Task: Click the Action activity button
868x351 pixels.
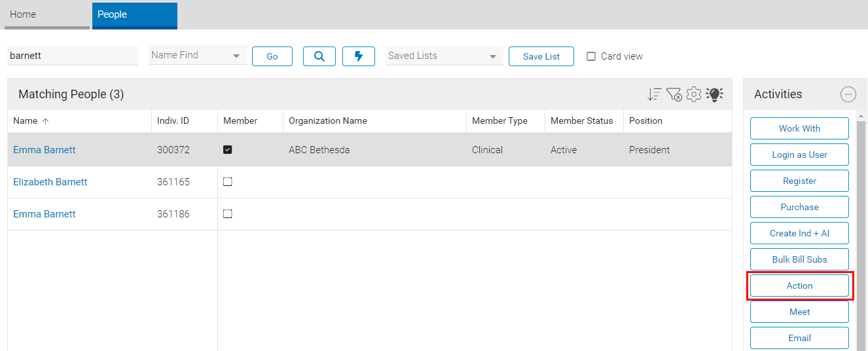Action: [x=799, y=286]
